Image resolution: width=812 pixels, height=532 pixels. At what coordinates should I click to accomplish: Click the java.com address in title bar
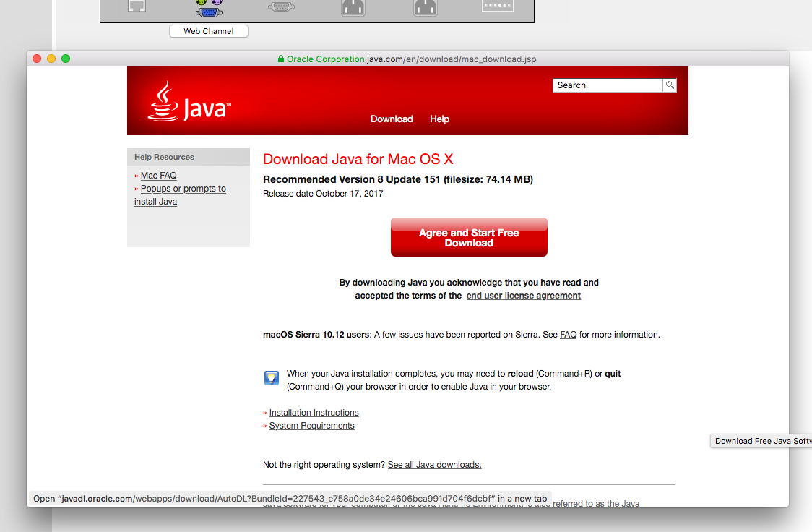point(452,59)
